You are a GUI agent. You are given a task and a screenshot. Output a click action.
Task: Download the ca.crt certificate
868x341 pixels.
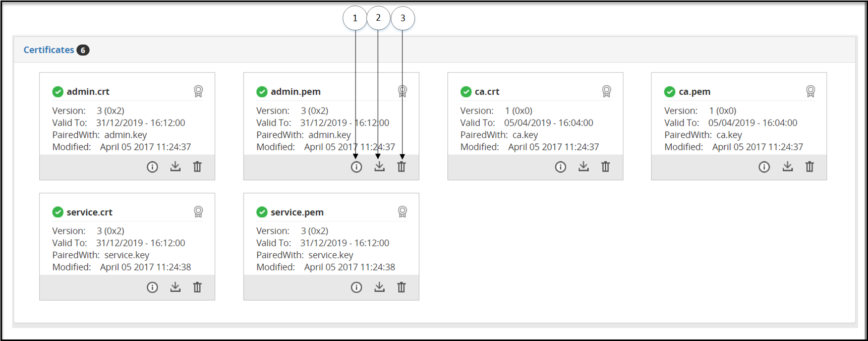tap(584, 166)
